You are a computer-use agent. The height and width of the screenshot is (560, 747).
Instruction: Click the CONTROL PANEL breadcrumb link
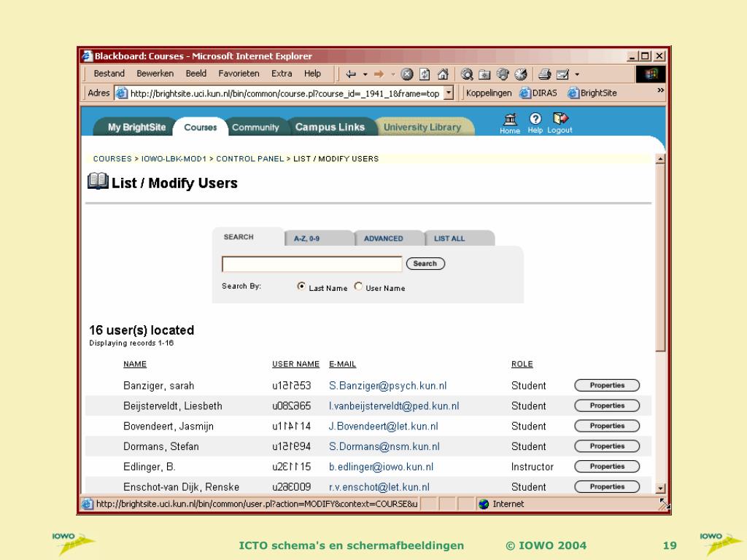[250, 158]
